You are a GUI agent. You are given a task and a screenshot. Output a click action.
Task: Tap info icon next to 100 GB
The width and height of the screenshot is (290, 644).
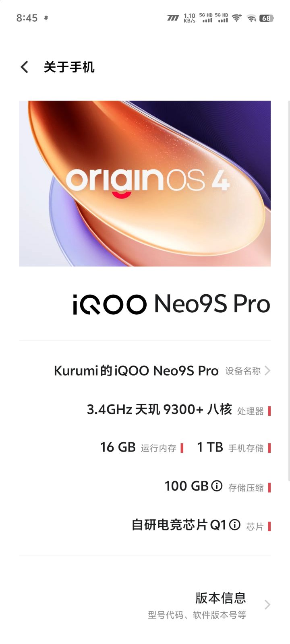click(x=217, y=486)
